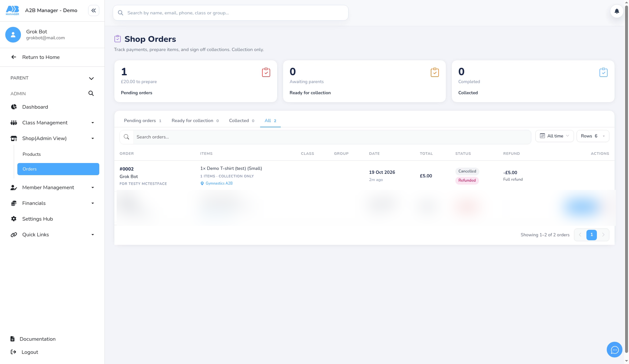Click the Ready for collection card icon

coord(435,72)
